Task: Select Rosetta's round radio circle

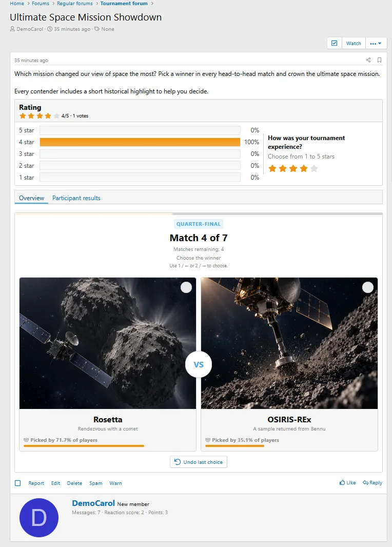Action: (186, 287)
